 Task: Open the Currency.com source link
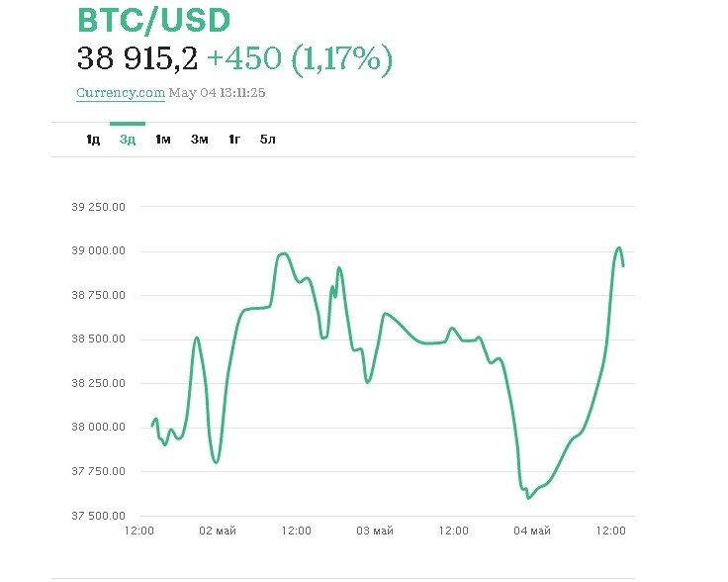pyautogui.click(x=121, y=93)
